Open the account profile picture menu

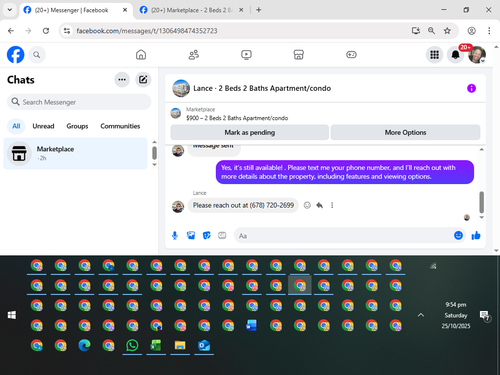click(477, 55)
